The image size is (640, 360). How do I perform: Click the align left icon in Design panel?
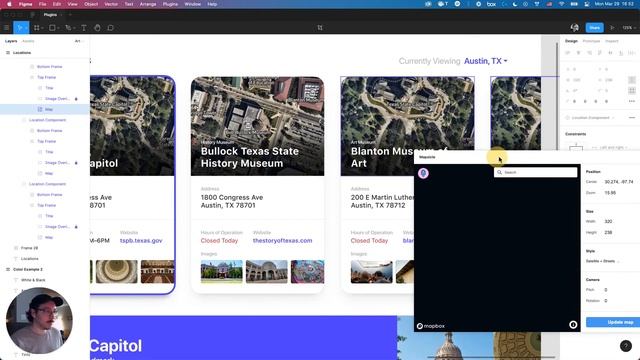[x=568, y=53]
